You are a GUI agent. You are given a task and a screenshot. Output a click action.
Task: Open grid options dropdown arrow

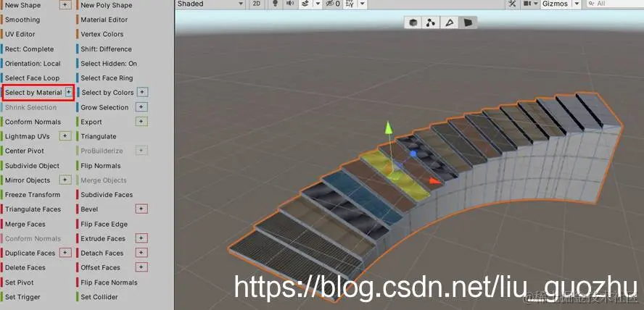pyautogui.click(x=362, y=4)
